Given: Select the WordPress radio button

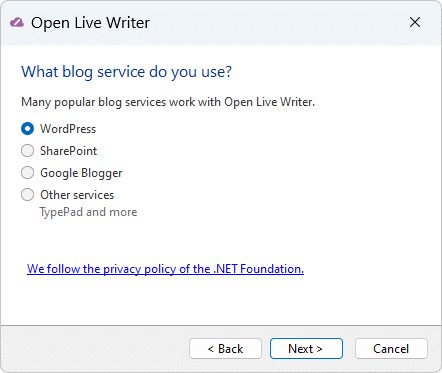Looking at the screenshot, I should (x=27, y=129).
